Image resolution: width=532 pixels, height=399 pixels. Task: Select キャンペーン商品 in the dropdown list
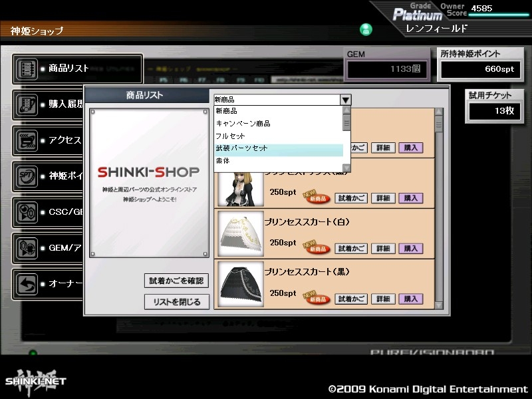[279, 124]
